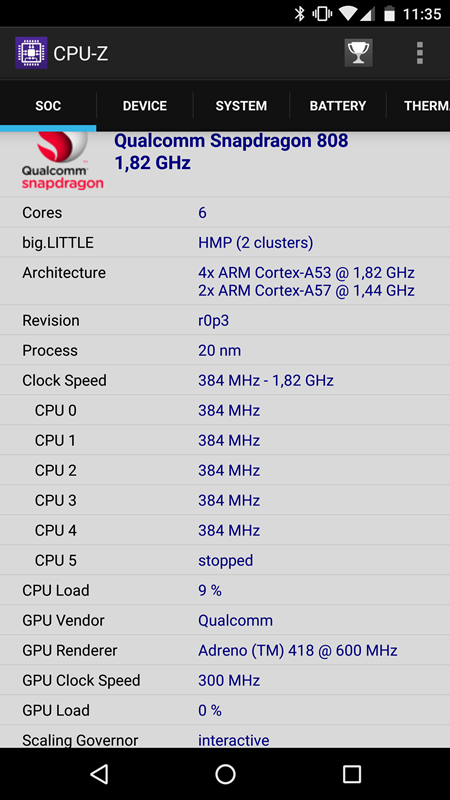The height and width of the screenshot is (800, 450).
Task: Switch to the SYSTEM tab
Action: [241, 106]
